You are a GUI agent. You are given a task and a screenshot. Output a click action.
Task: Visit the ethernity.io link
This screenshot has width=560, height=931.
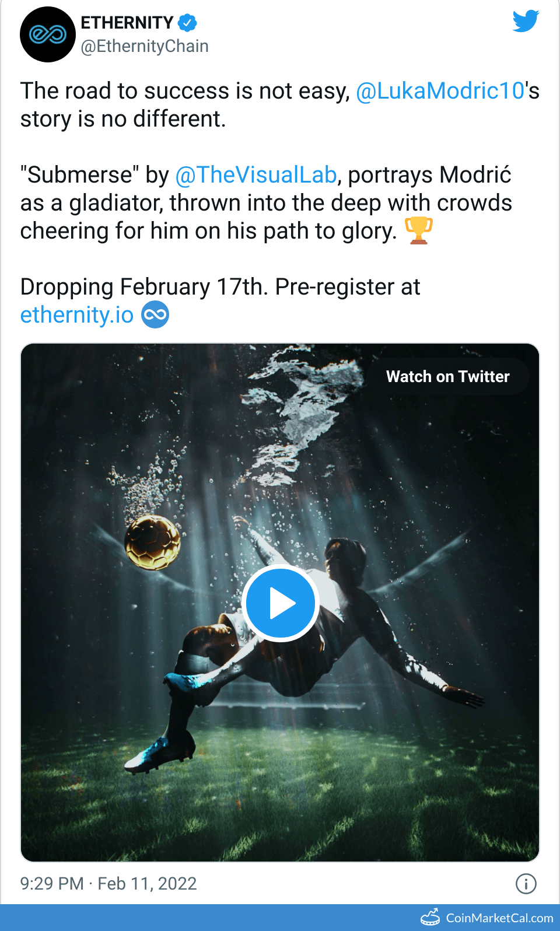coord(77,315)
